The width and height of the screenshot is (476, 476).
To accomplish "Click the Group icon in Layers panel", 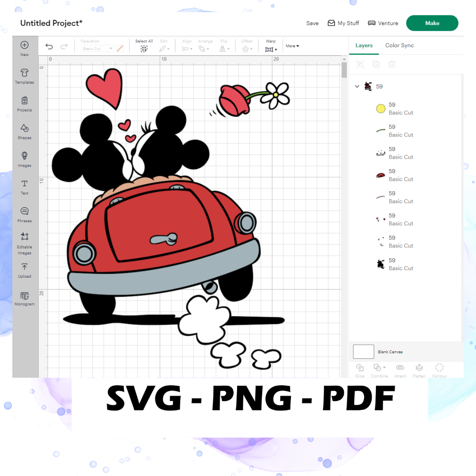I will (x=361, y=64).
